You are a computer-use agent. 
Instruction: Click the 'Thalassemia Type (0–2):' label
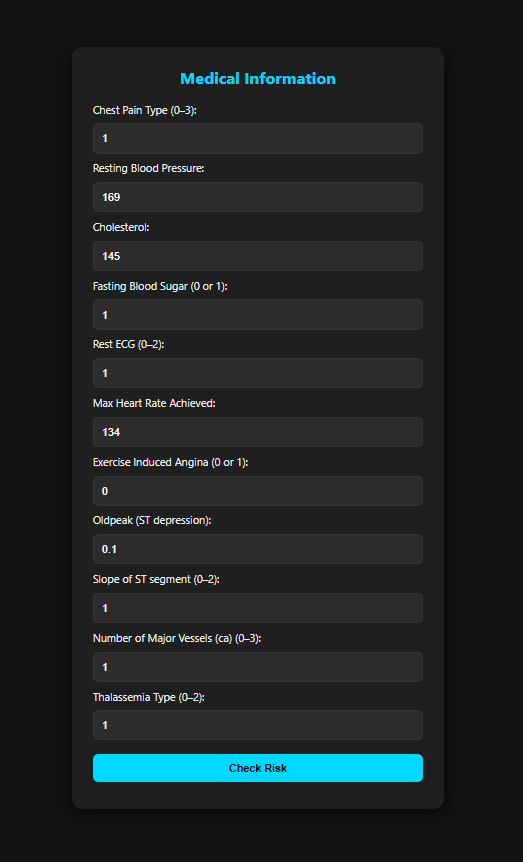tap(149, 697)
